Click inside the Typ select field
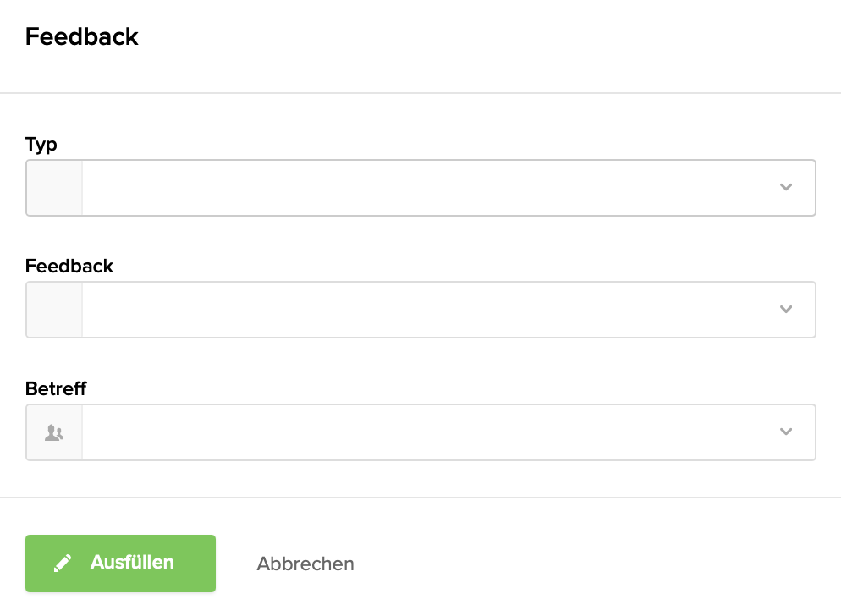This screenshot has height=616, width=841. [423, 188]
